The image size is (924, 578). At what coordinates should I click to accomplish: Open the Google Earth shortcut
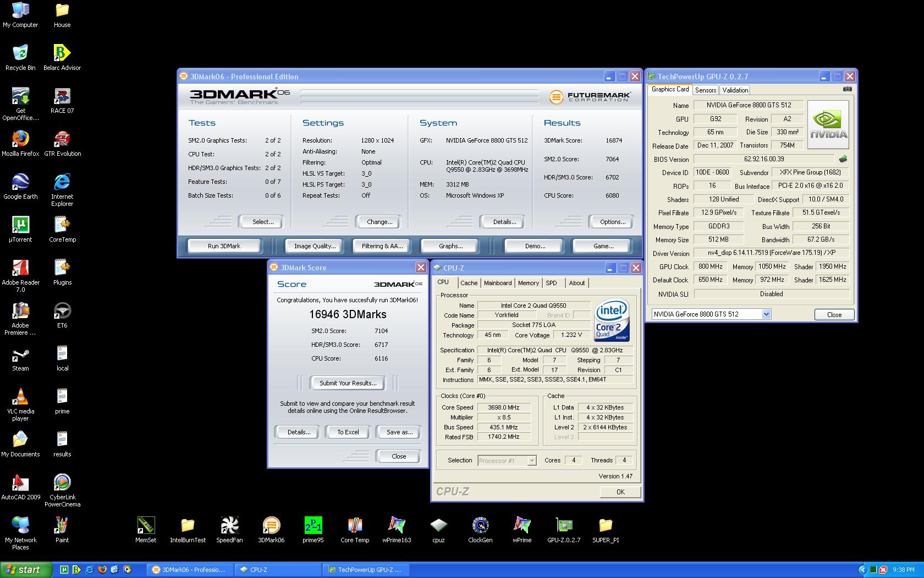[20, 186]
